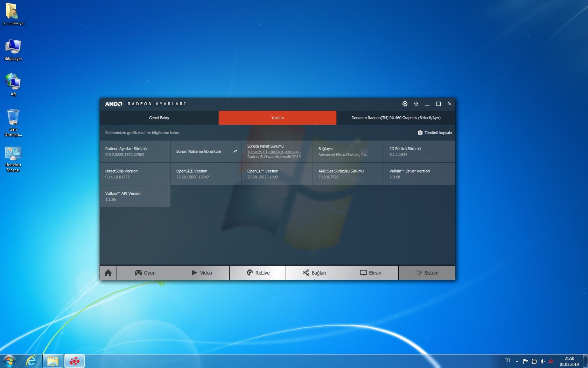Open the Oyun (gaming) section

click(145, 273)
